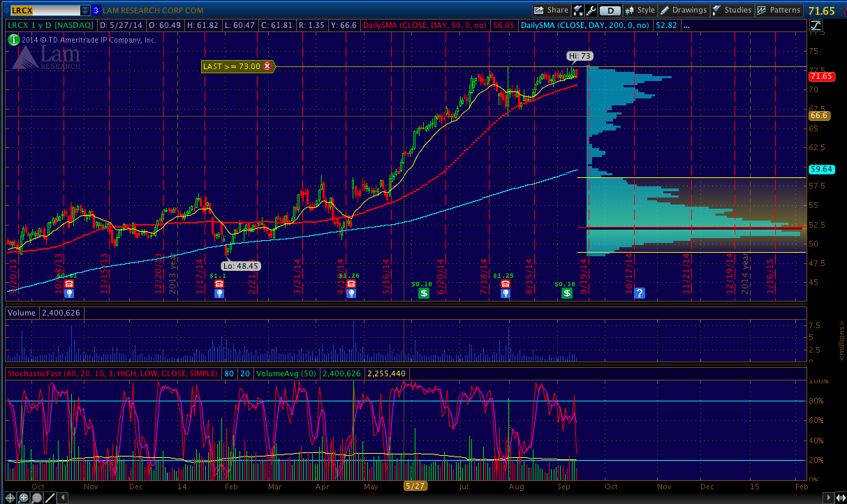The width and height of the screenshot is (847, 504).
Task: Open the Share menu
Action: pyautogui.click(x=551, y=10)
